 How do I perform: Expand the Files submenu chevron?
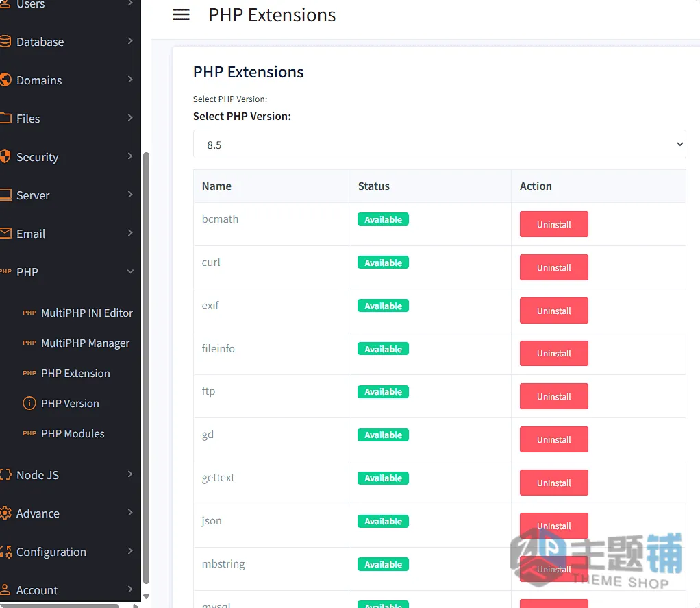click(x=130, y=118)
